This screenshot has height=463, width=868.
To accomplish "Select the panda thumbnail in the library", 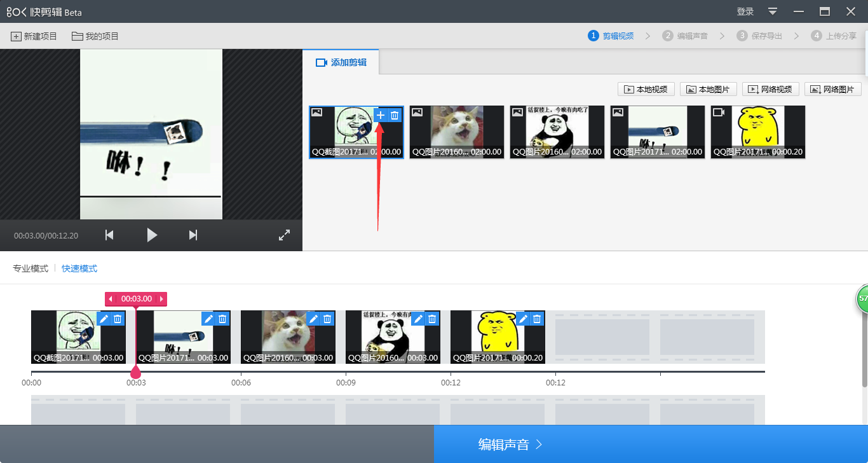I will [x=557, y=132].
